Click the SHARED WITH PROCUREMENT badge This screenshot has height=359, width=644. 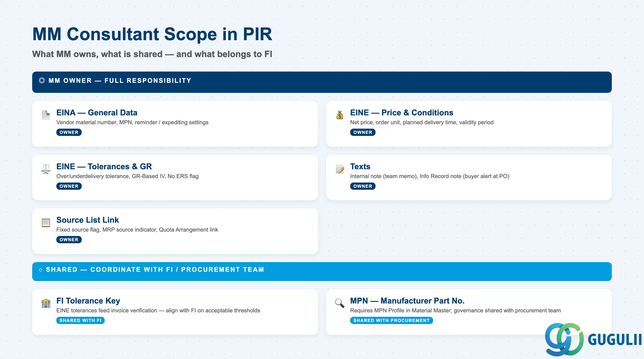[391, 321]
